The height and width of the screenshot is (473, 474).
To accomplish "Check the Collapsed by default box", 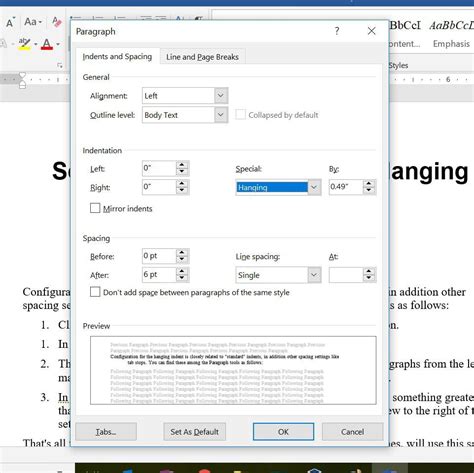I will pos(240,115).
